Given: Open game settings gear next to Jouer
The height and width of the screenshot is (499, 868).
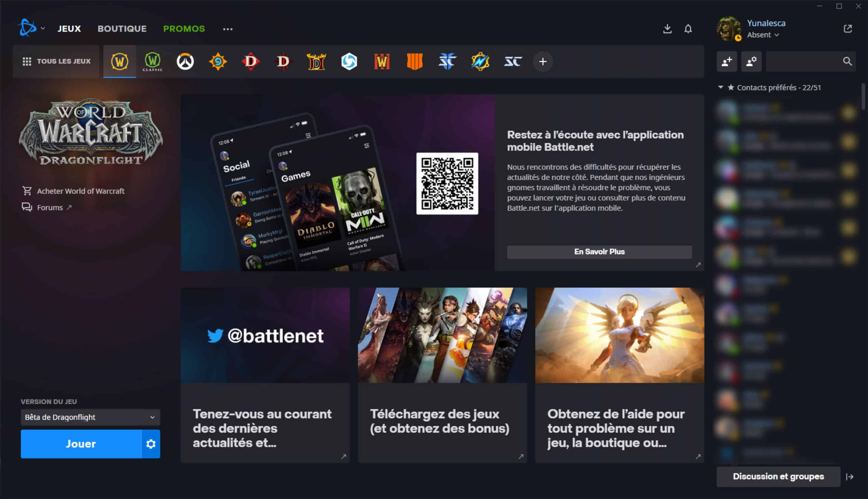Looking at the screenshot, I should pyautogui.click(x=151, y=444).
